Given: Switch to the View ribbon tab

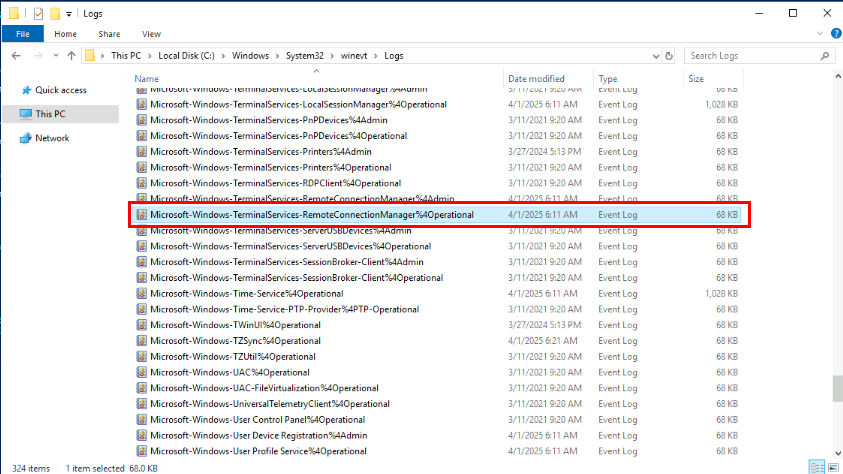Looking at the screenshot, I should coord(151,34).
